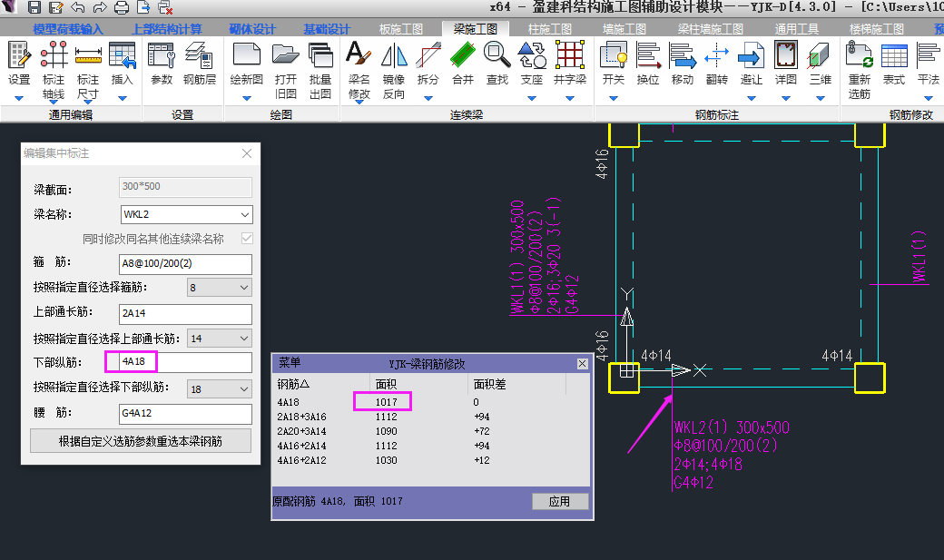Select the 4A16+2A12 rebar row
The image size is (944, 560).
pyautogui.click(x=430, y=460)
